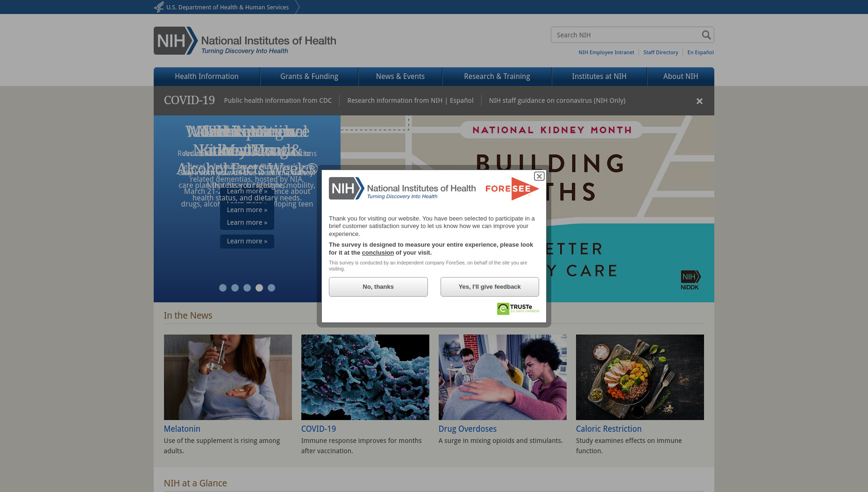
Task: Open the Health Information menu
Action: [x=206, y=77]
